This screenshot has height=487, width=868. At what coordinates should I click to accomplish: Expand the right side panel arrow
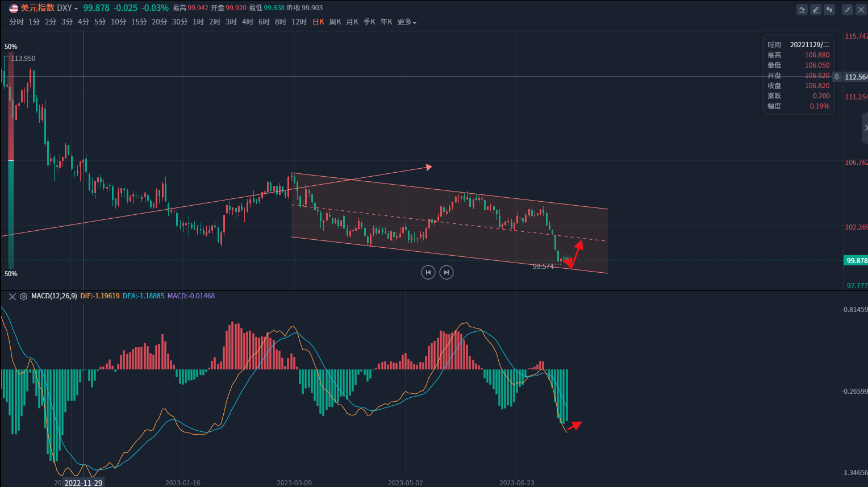(865, 128)
